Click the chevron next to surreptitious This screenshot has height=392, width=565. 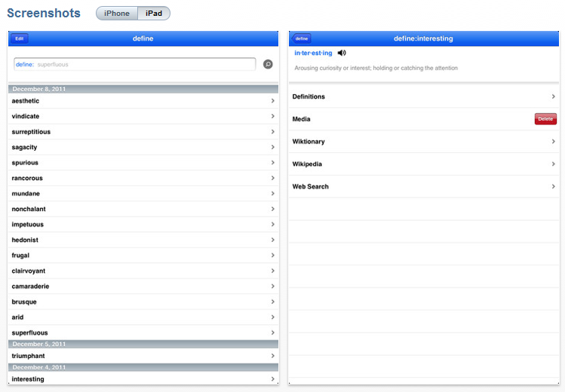[x=272, y=132]
